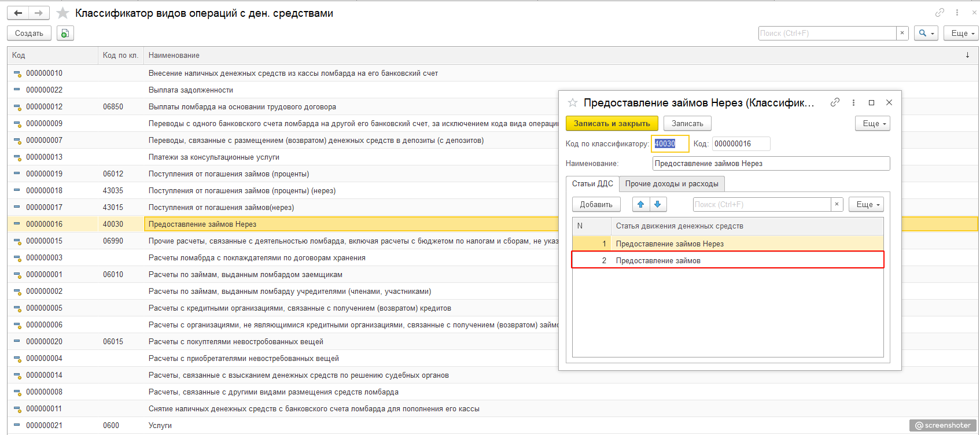This screenshot has height=435, width=980.
Task: Copy link icon in main window header
Action: point(940,13)
